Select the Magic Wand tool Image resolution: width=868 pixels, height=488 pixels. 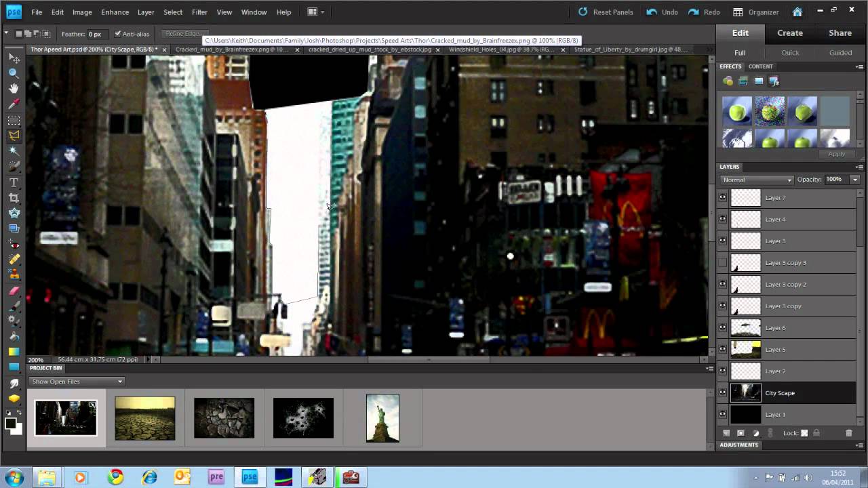coord(14,150)
